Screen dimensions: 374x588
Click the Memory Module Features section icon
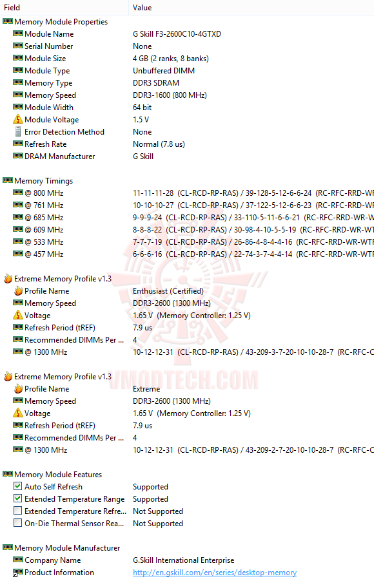point(8,474)
